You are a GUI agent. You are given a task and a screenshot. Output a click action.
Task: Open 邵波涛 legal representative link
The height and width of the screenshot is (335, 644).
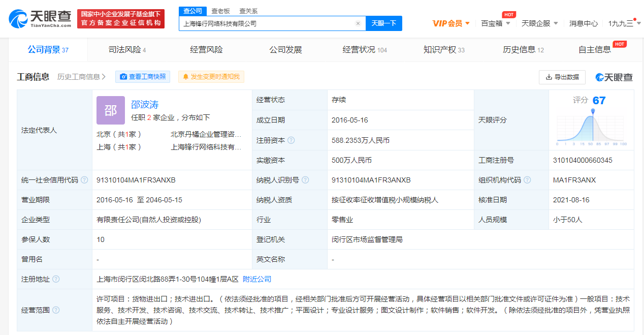pyautogui.click(x=145, y=105)
